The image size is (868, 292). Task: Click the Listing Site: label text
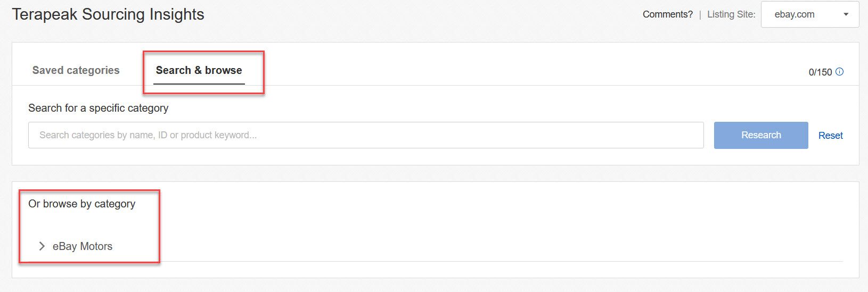point(731,15)
